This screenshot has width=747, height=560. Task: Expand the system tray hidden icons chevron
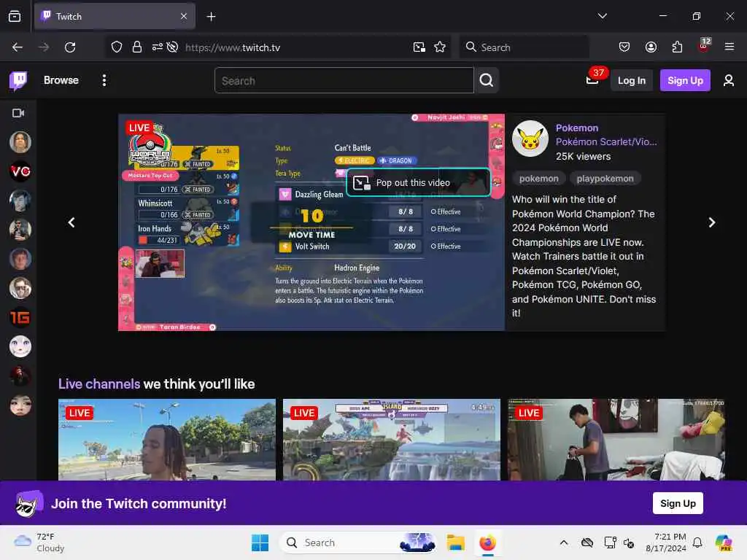click(564, 542)
